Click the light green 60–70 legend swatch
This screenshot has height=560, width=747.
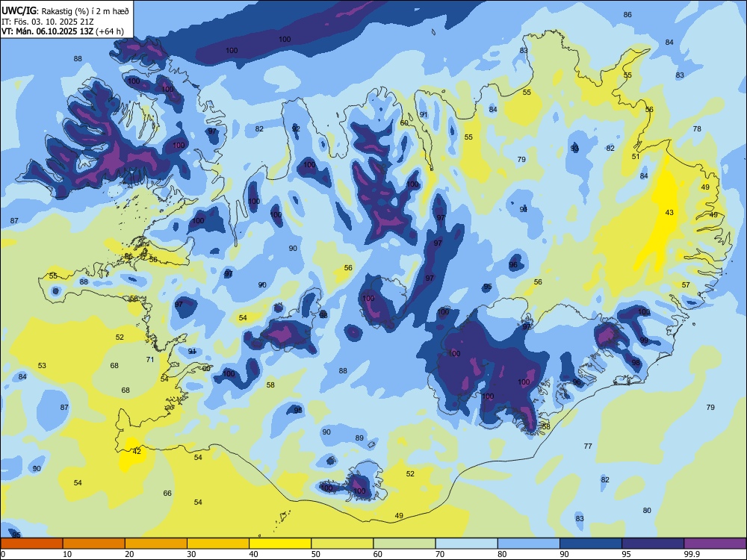(x=404, y=544)
